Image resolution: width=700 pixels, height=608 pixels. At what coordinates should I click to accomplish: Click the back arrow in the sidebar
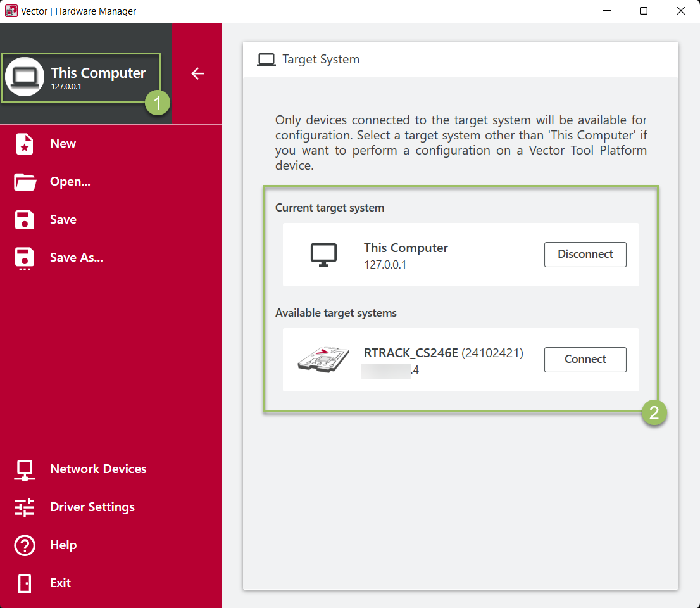coord(197,73)
